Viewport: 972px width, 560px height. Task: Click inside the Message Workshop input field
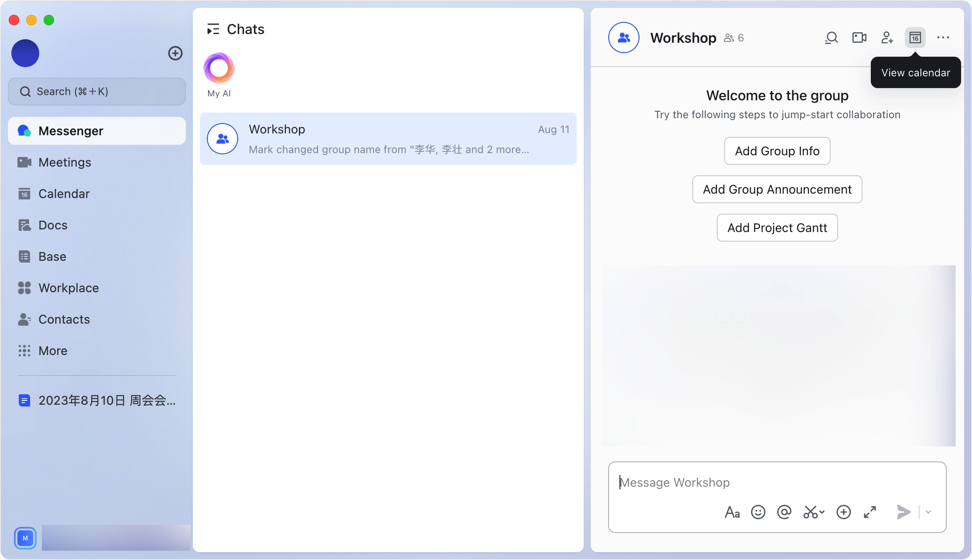pyautogui.click(x=777, y=482)
